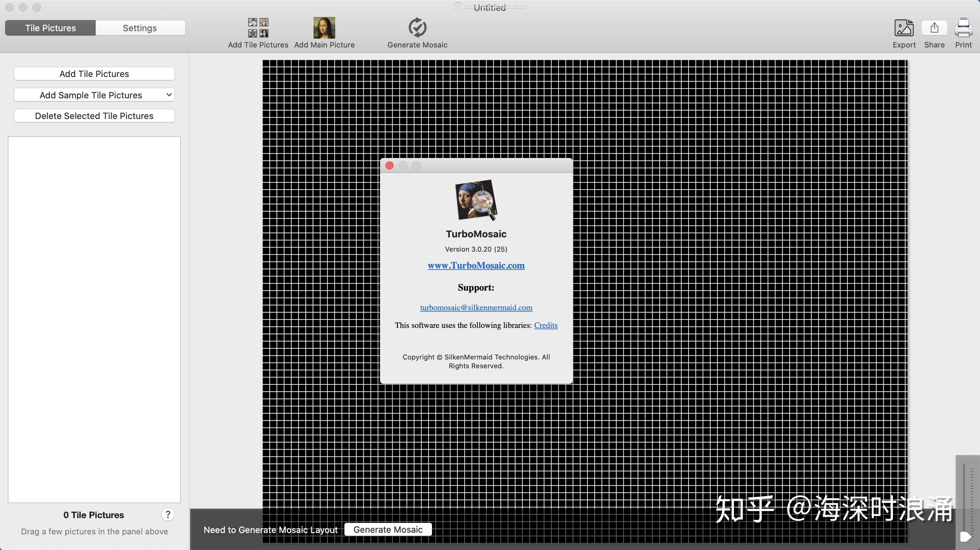The image size is (980, 550).
Task: Open the Export toolbar icon
Action: pyautogui.click(x=904, y=28)
